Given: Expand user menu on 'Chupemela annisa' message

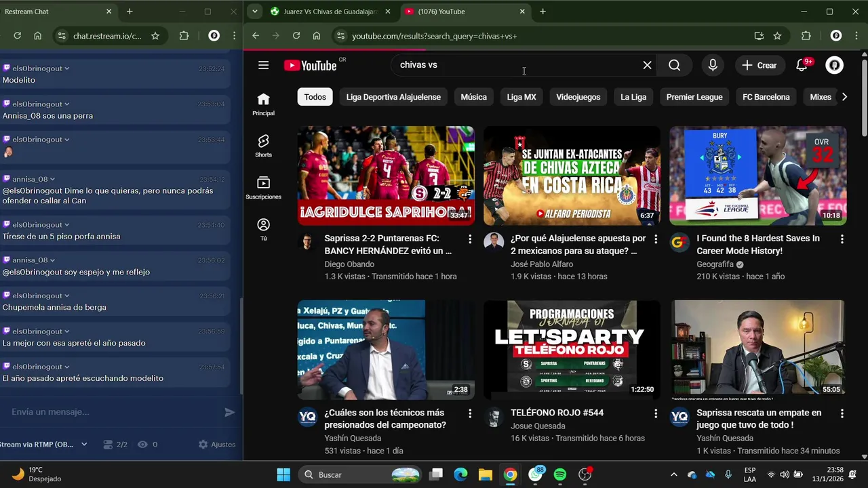Looking at the screenshot, I should (x=67, y=296).
